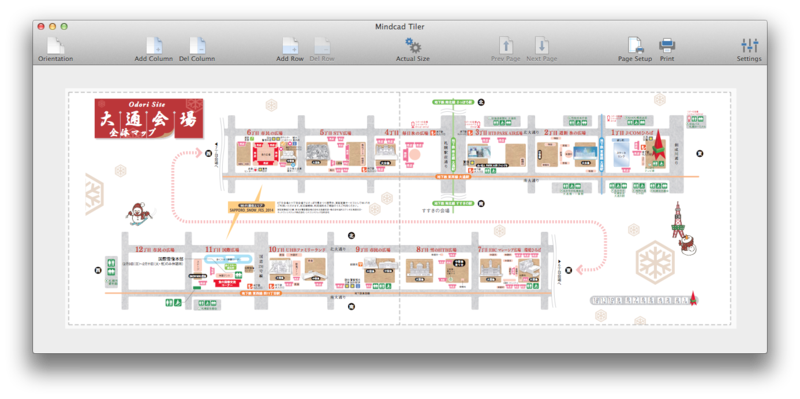
Task: Click the snowman skier illustration
Action: (x=138, y=213)
